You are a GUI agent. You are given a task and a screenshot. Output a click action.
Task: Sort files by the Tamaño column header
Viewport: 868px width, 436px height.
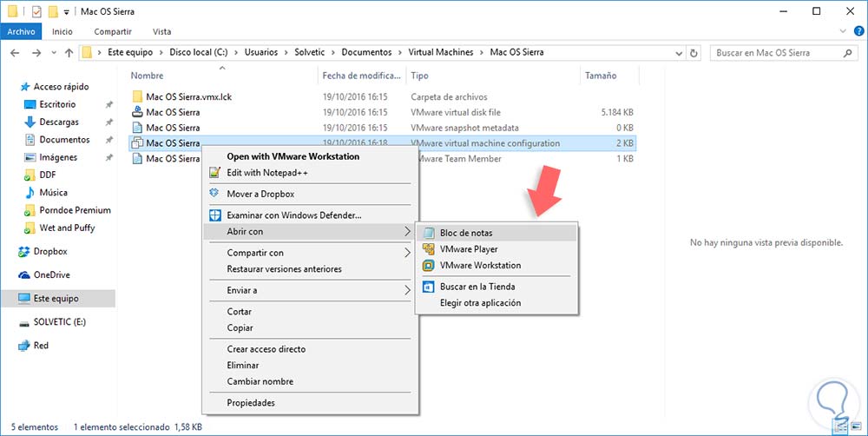pos(601,76)
